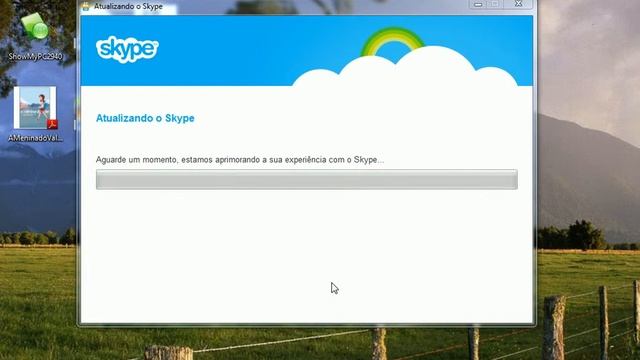Click the Skype logo in the banner
The height and width of the screenshot is (360, 640).
coord(127,49)
